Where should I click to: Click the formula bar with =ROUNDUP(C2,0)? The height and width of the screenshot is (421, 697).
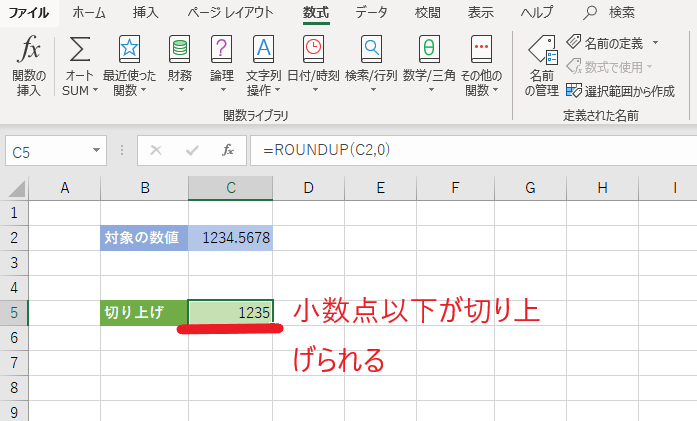473,150
